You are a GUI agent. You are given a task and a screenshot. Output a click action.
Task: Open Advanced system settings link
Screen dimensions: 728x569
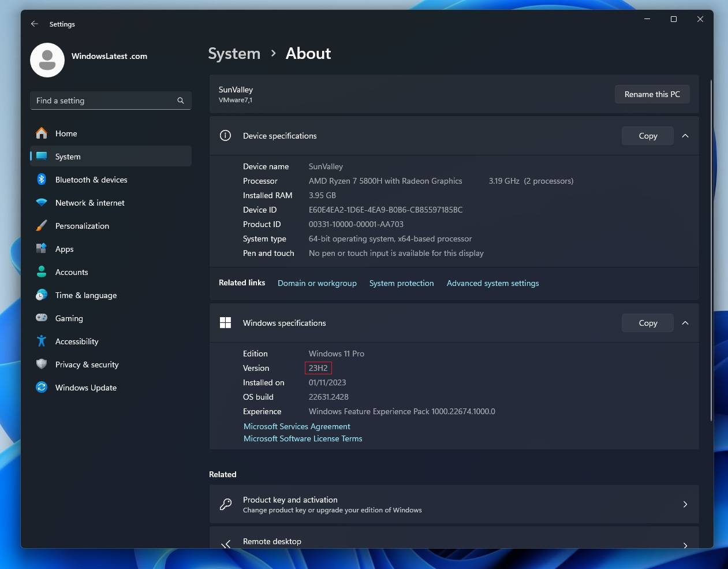[492, 283]
